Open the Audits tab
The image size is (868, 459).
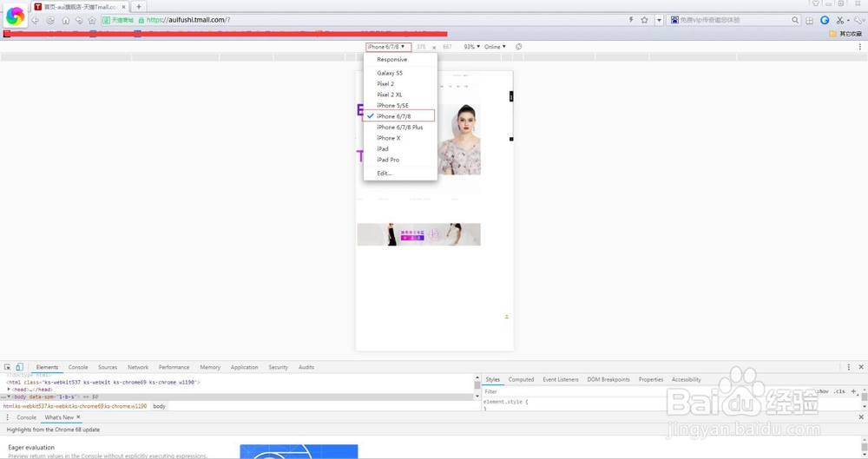(x=306, y=367)
